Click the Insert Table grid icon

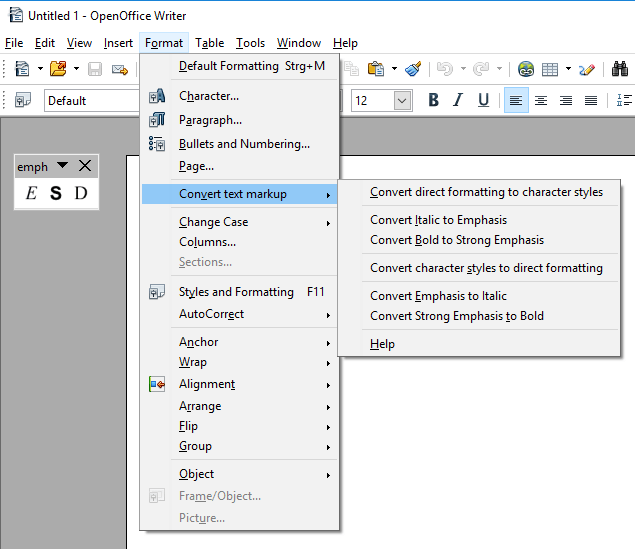tap(550, 69)
